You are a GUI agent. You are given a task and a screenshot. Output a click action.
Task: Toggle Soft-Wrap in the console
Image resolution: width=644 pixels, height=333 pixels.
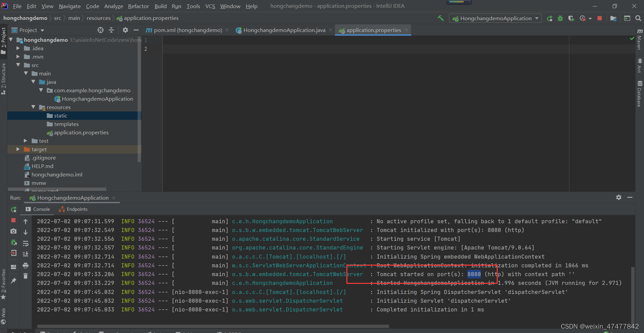(x=26, y=243)
